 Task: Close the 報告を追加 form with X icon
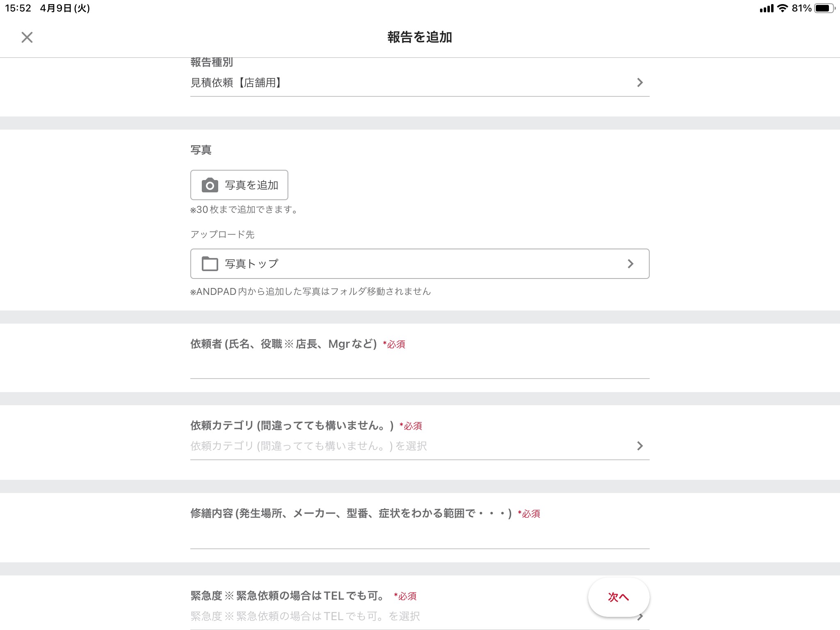pos(27,37)
